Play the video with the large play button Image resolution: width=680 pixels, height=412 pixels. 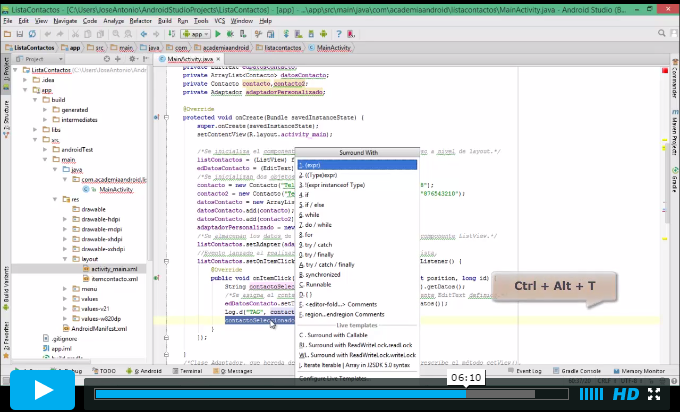tap(42, 390)
